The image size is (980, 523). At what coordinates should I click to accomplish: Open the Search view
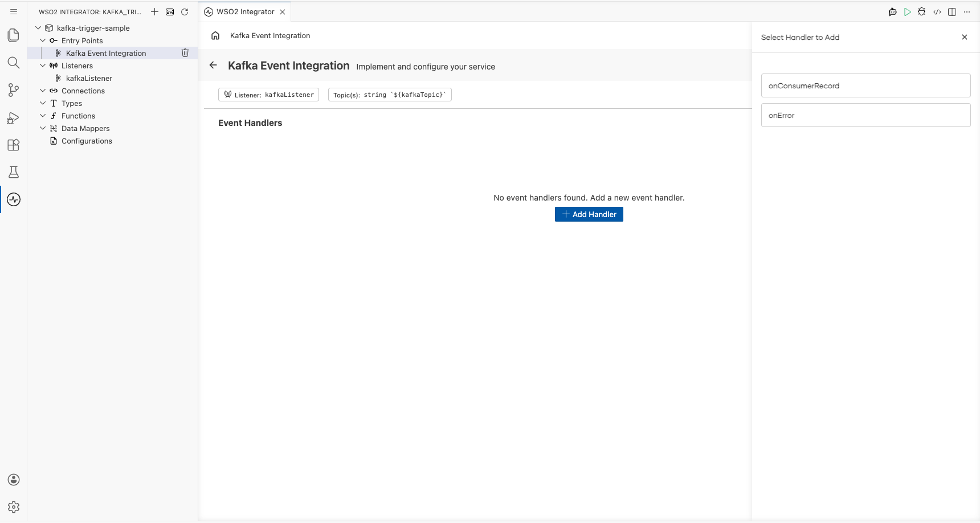(14, 63)
